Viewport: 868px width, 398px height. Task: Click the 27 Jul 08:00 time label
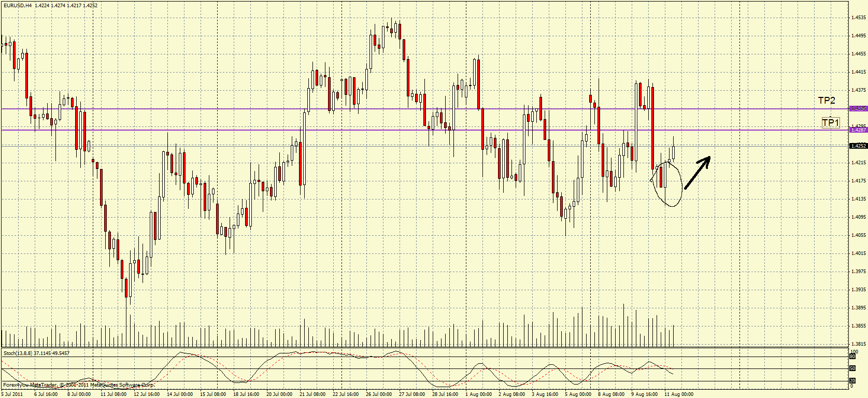coord(412,394)
